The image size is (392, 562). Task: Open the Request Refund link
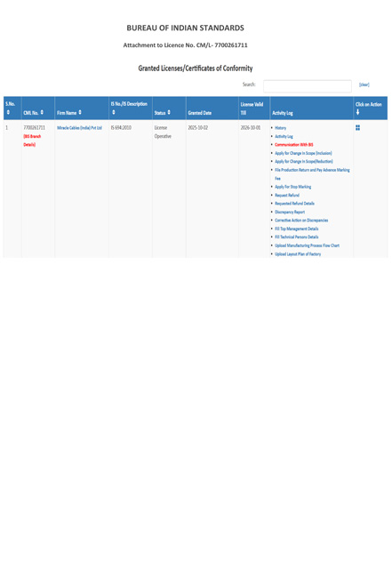tap(287, 195)
